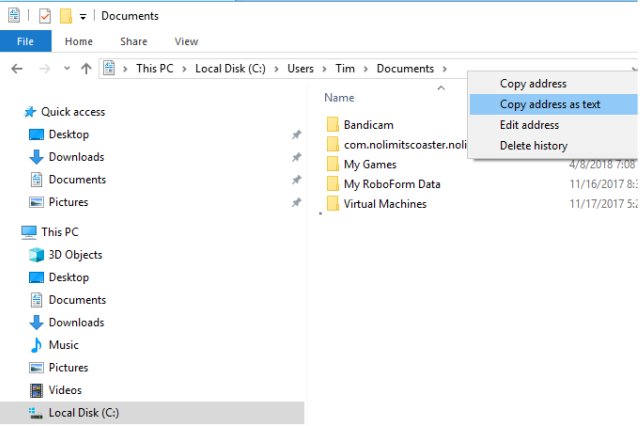The width and height of the screenshot is (640, 426).
Task: Click This PC in the address breadcrumb
Action: pos(155,68)
